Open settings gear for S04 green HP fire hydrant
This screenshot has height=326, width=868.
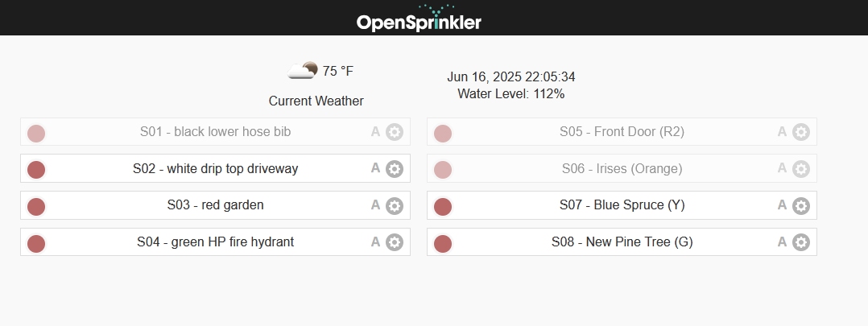click(x=395, y=242)
